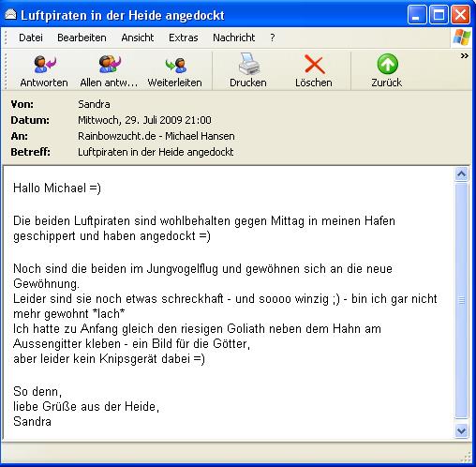Click the scrollbar up arrow in the message body
The height and width of the screenshot is (467, 476).
coord(462,174)
